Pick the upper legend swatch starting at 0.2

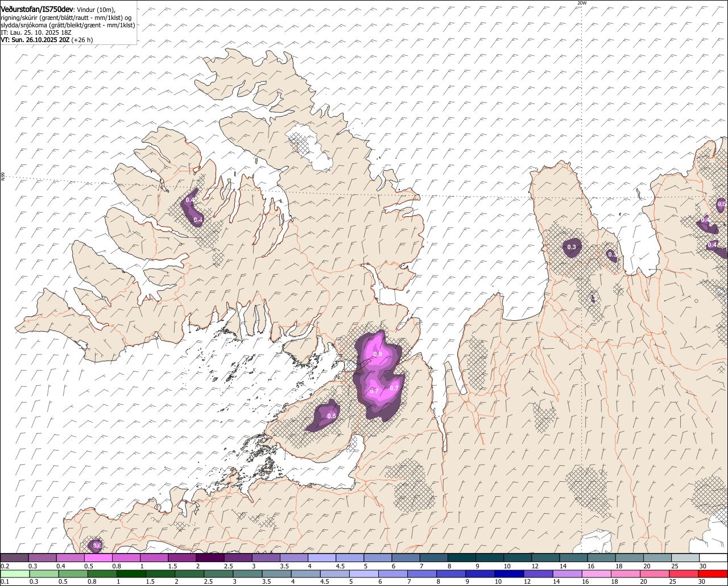point(14,558)
